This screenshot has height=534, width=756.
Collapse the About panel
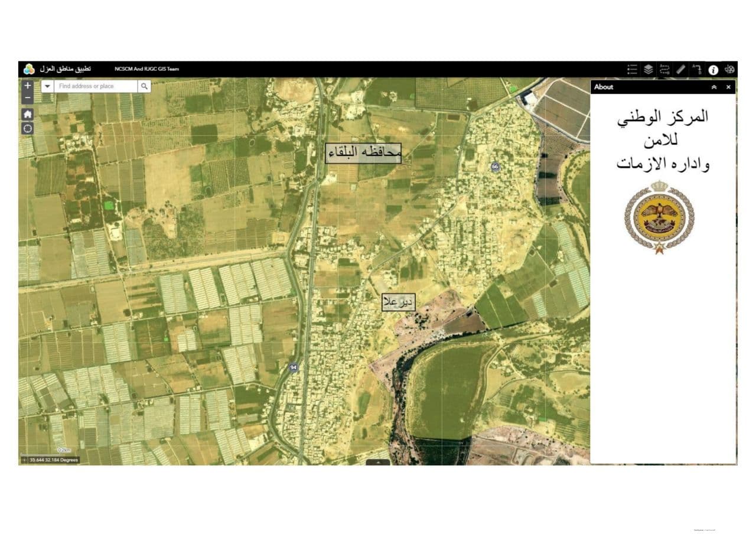point(713,87)
